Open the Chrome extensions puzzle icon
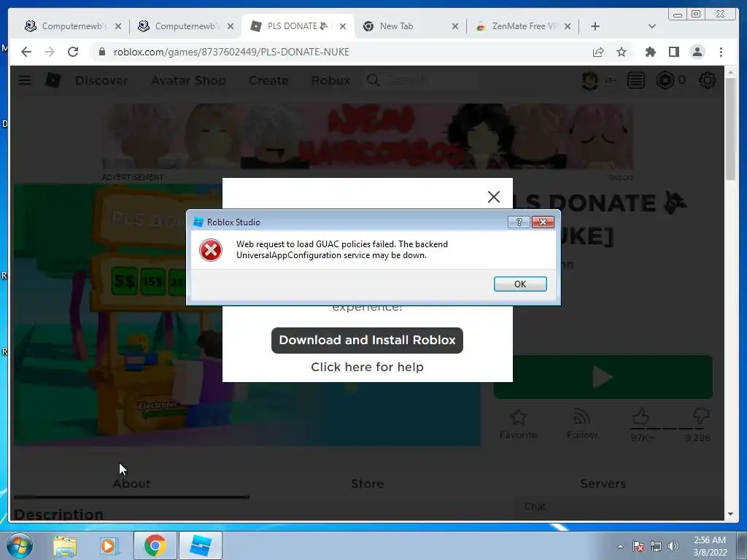This screenshot has width=747, height=560. tap(650, 52)
